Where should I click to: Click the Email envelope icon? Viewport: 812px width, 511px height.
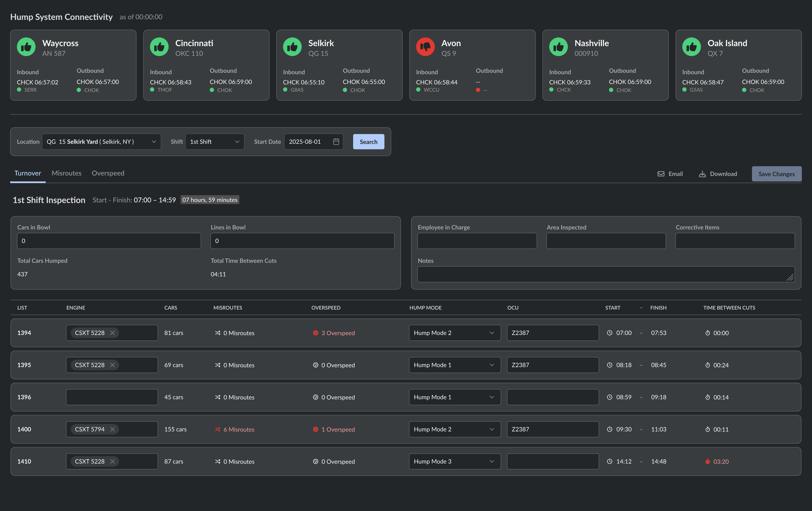coord(661,174)
